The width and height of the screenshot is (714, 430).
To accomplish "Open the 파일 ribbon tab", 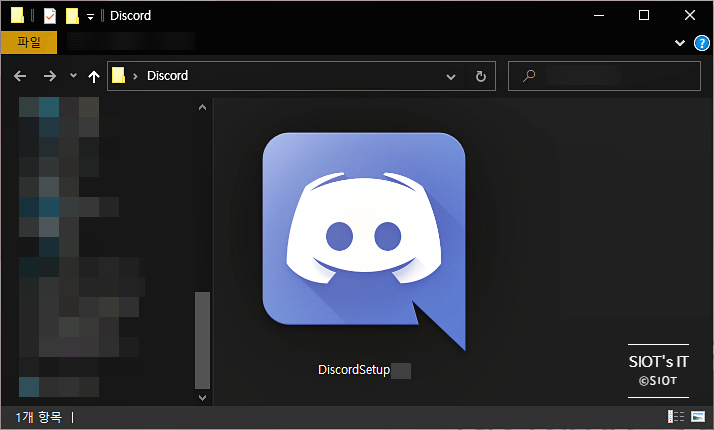I will pos(29,42).
